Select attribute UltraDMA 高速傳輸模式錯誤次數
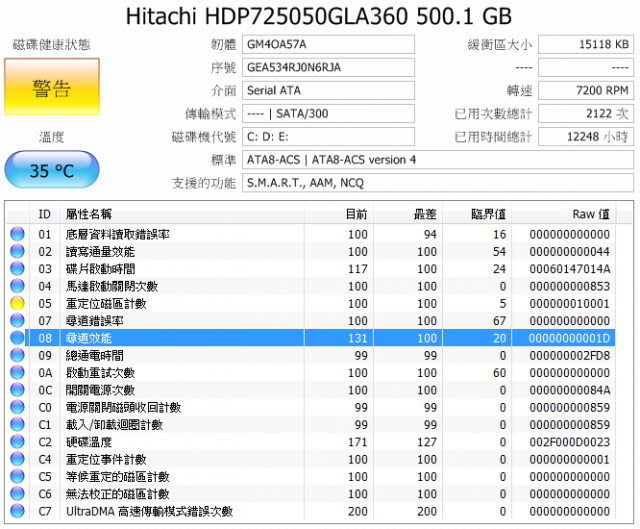This screenshot has width=640, height=529. [149, 511]
